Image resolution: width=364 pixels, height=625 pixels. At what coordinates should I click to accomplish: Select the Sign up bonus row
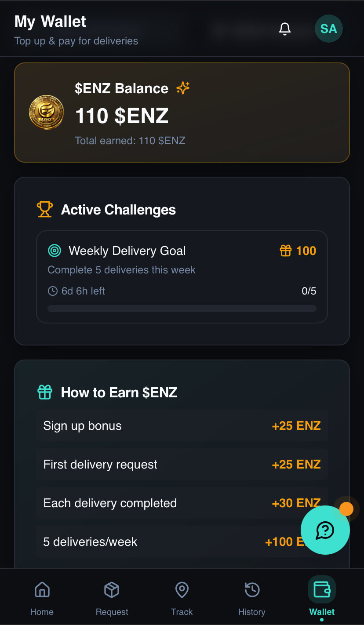click(x=182, y=426)
